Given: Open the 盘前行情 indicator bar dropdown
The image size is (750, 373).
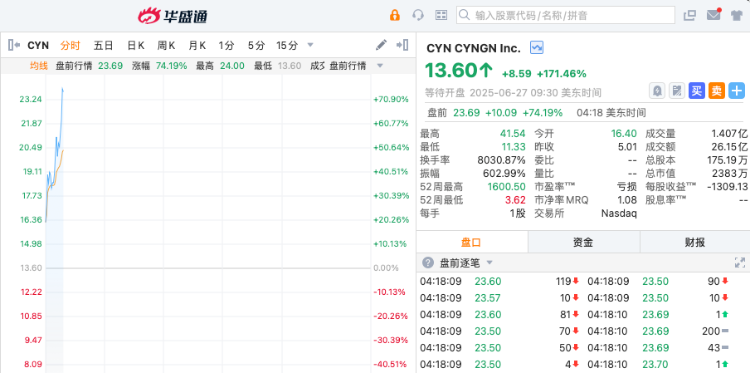Looking at the screenshot, I should click(x=380, y=66).
